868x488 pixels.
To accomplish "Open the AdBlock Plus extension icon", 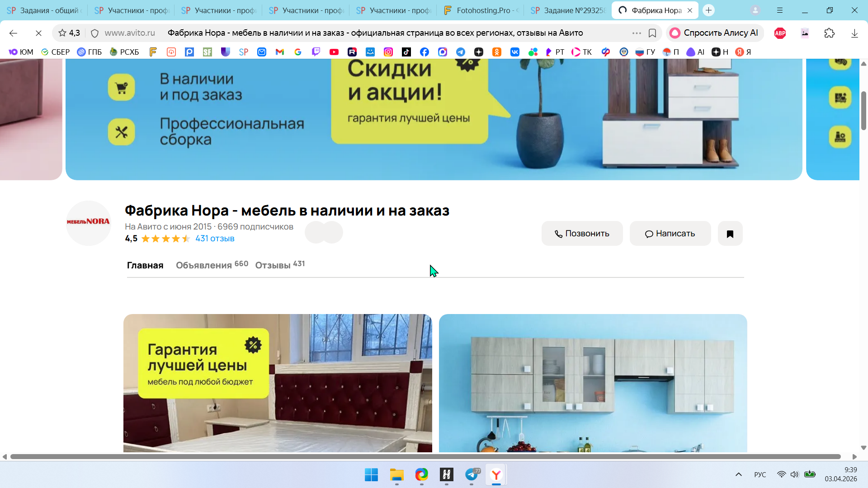I will pyautogui.click(x=780, y=33).
